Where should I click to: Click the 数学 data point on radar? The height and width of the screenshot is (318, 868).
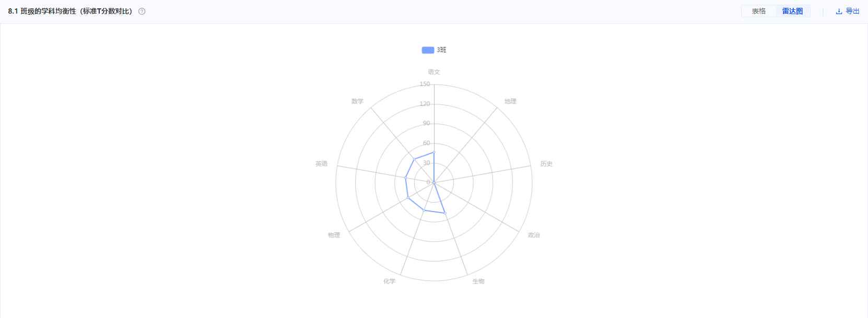click(414, 159)
